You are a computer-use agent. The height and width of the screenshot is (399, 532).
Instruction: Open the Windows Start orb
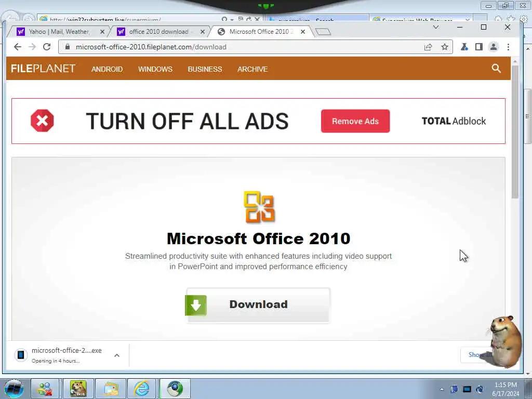14,389
